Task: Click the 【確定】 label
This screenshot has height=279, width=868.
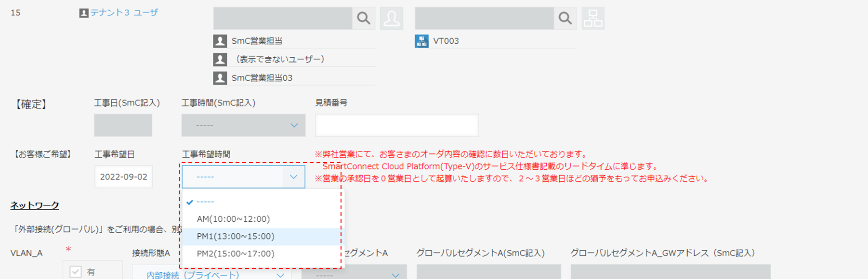Action: [x=30, y=104]
